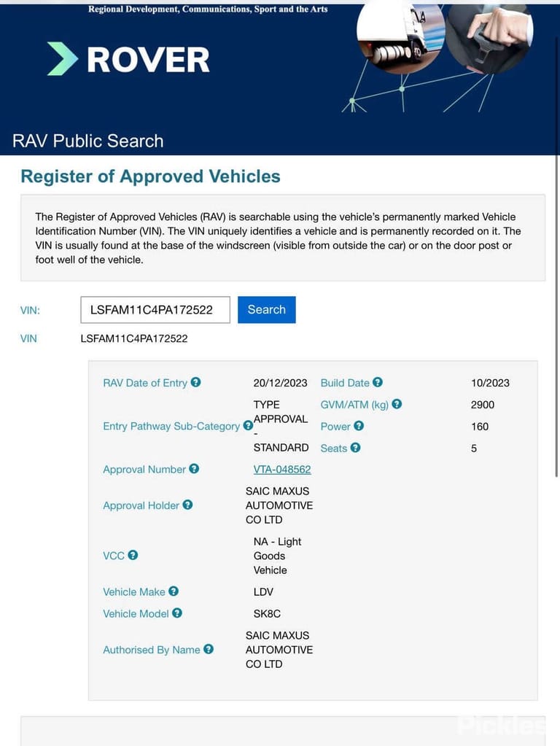The width and height of the screenshot is (560, 746).
Task: Open the VTA-048562 approval number link
Action: [x=282, y=470]
